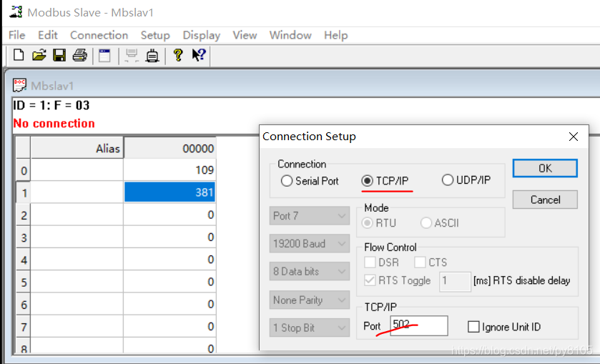Open the None Parity dropdown
The width and height of the screenshot is (600, 364).
(309, 300)
